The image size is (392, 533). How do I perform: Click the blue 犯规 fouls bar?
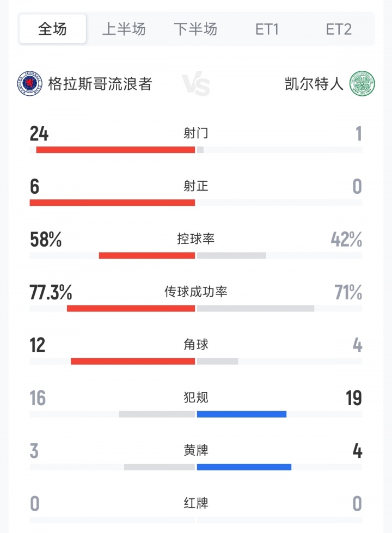pos(242,414)
